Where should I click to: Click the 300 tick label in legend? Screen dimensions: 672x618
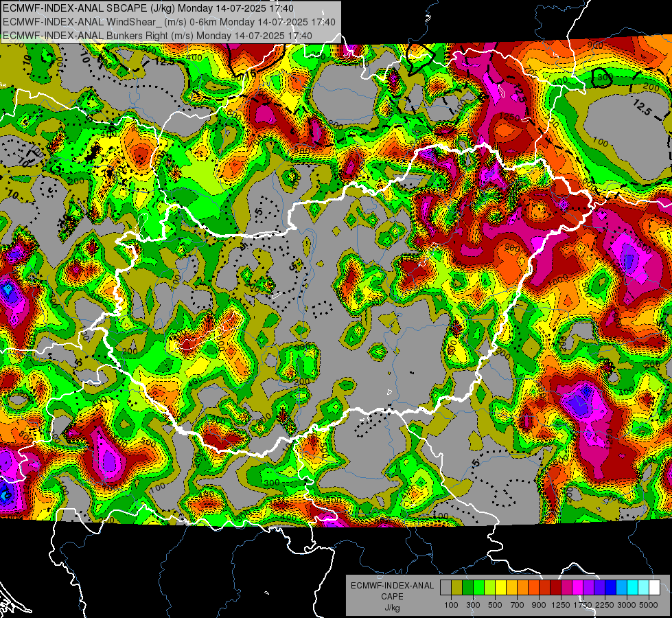[x=473, y=605]
